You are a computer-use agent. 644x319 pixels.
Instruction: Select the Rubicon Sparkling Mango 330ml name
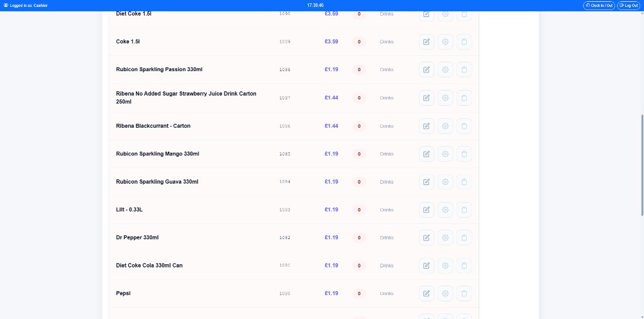[158, 154]
